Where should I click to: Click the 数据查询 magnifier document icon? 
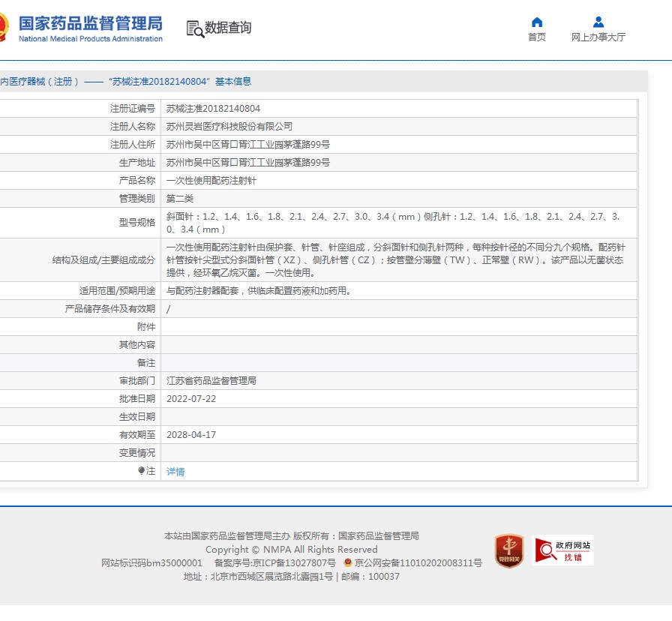click(x=194, y=28)
